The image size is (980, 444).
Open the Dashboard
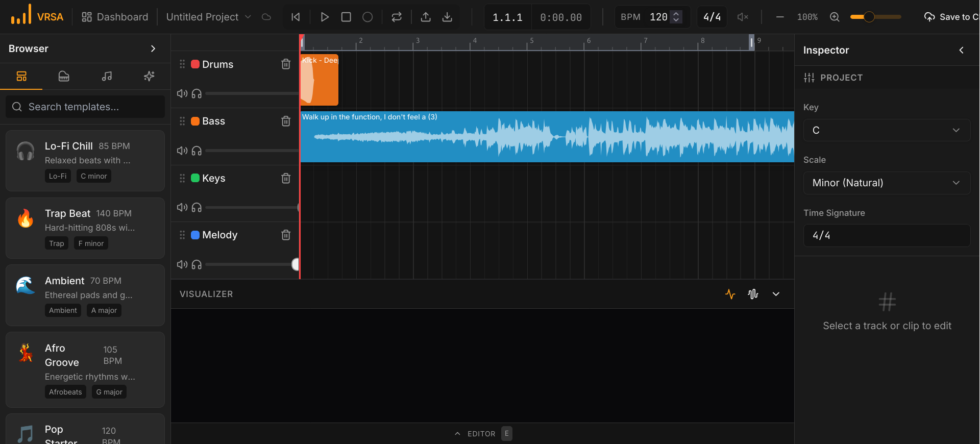pos(115,17)
